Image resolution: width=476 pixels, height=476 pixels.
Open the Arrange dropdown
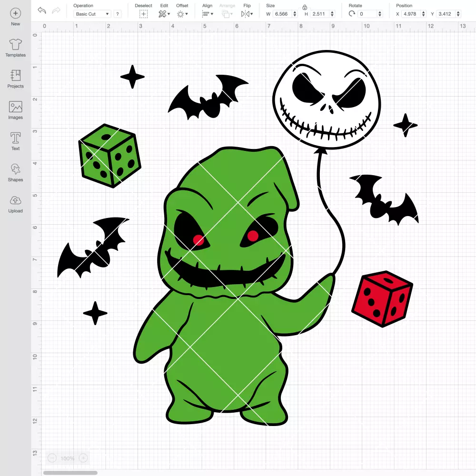(x=228, y=14)
